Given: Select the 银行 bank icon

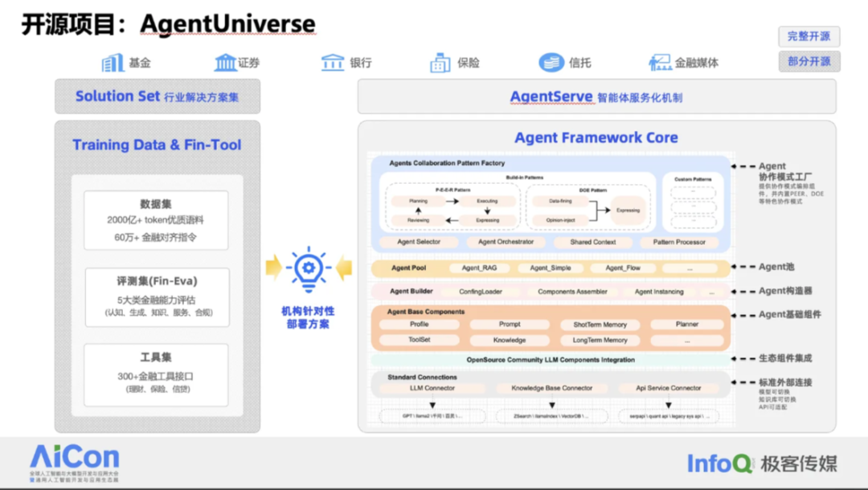Looking at the screenshot, I should 333,63.
